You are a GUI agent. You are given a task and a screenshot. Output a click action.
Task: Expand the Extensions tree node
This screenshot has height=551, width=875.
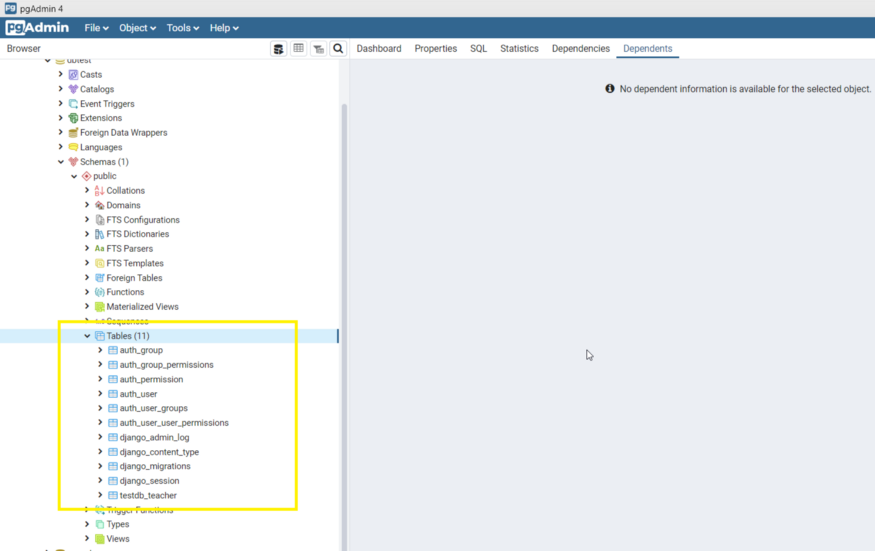60,118
